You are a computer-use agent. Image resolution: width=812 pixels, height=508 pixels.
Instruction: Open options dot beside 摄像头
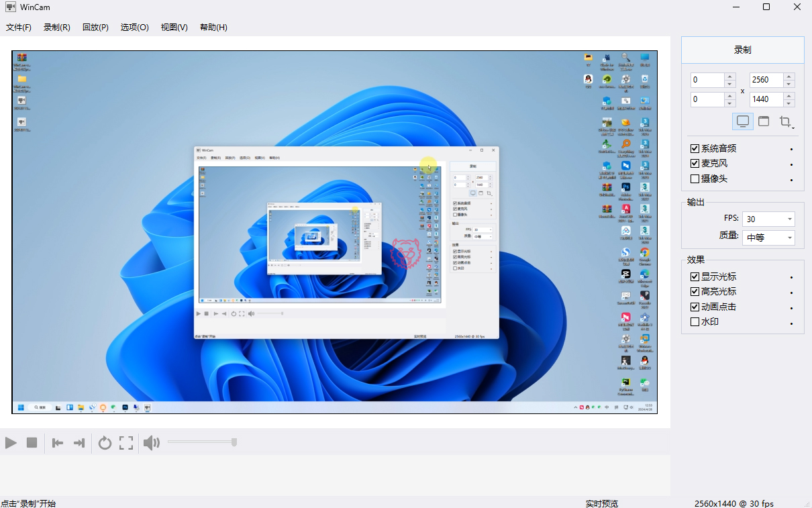tap(792, 180)
